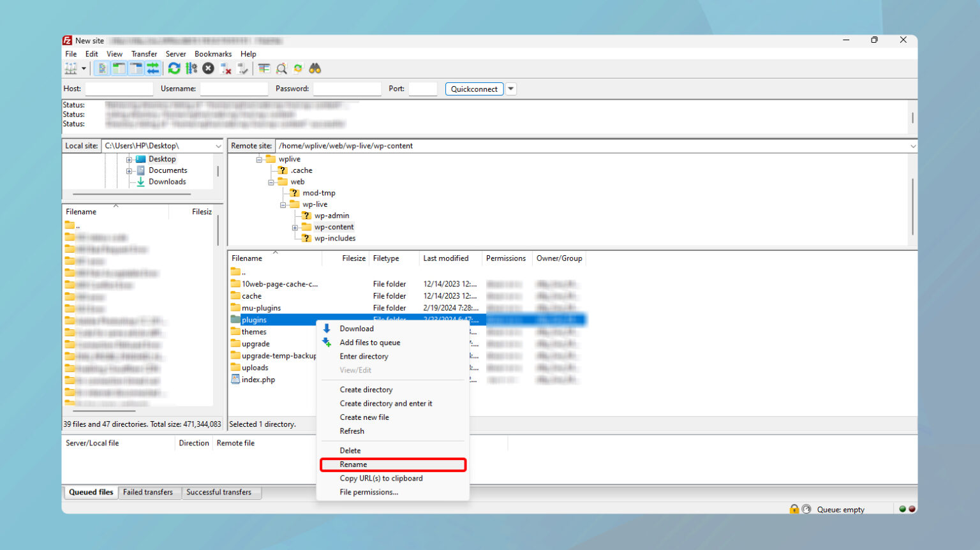Click the process queue toolbar icon
Viewport: 980px width, 550px height.
tap(191, 69)
